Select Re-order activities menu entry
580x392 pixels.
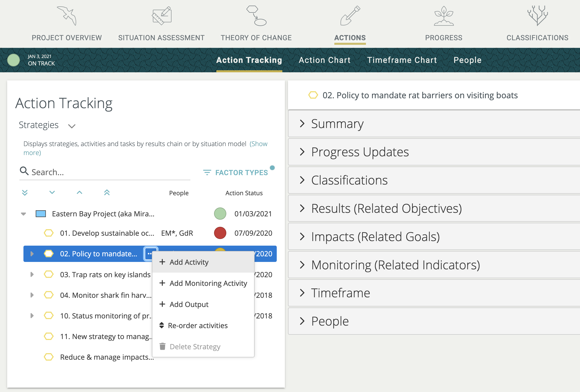point(197,326)
